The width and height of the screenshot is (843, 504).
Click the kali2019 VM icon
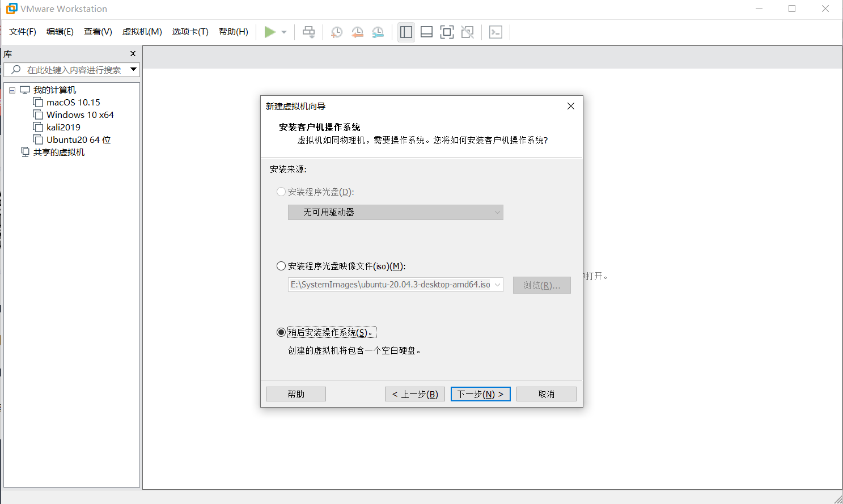(38, 127)
